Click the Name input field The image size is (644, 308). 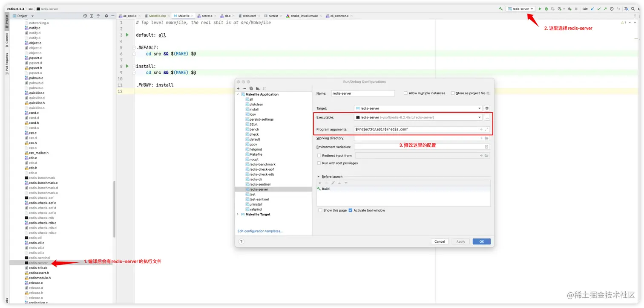tap(363, 93)
